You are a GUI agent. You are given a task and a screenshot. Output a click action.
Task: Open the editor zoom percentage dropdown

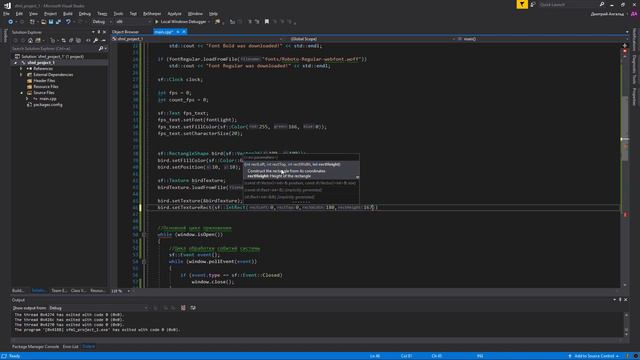[x=129, y=291]
